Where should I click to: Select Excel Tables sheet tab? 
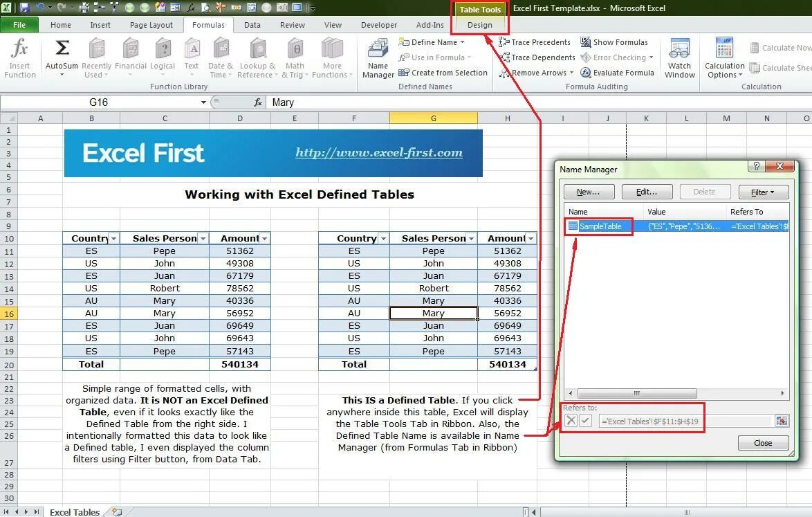coord(75,512)
